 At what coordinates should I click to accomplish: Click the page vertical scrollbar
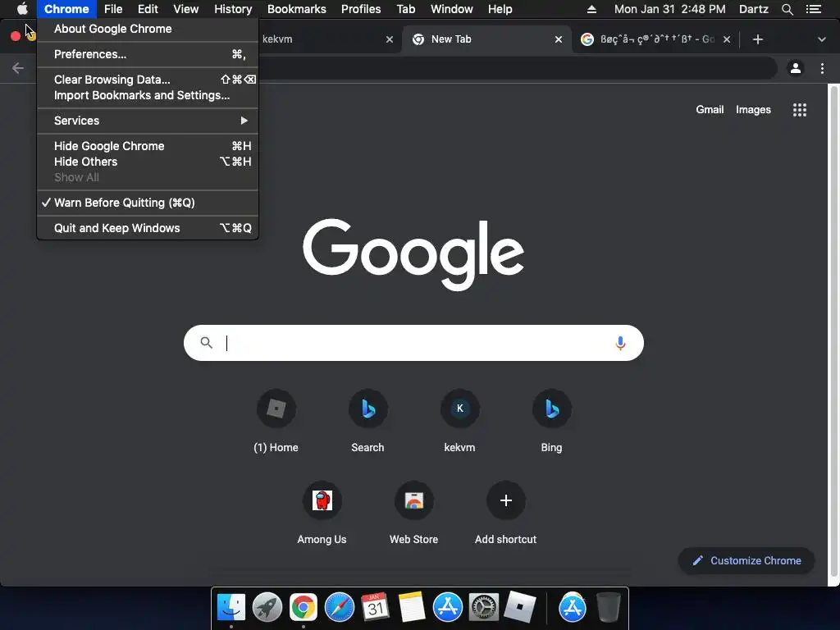(x=833, y=331)
